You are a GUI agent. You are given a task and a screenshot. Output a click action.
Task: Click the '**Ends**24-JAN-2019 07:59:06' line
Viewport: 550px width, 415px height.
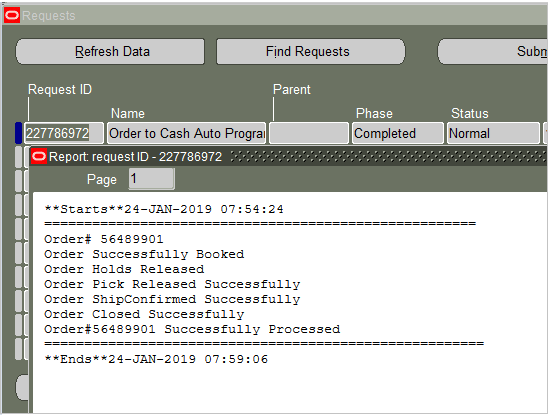click(x=156, y=359)
